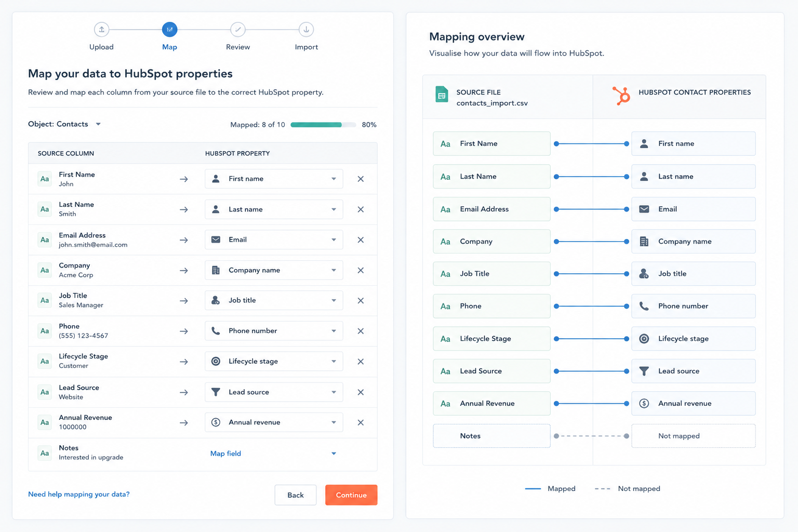This screenshot has height=532, width=798.
Task: Remove the Last Name mapping with X
Action: point(361,209)
